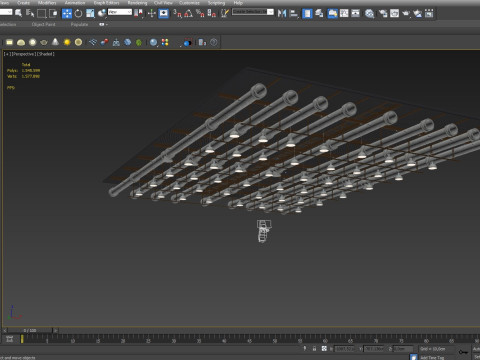This screenshot has height=360, width=480.
Task: Click the sphere light icon
Action: tap(32, 42)
